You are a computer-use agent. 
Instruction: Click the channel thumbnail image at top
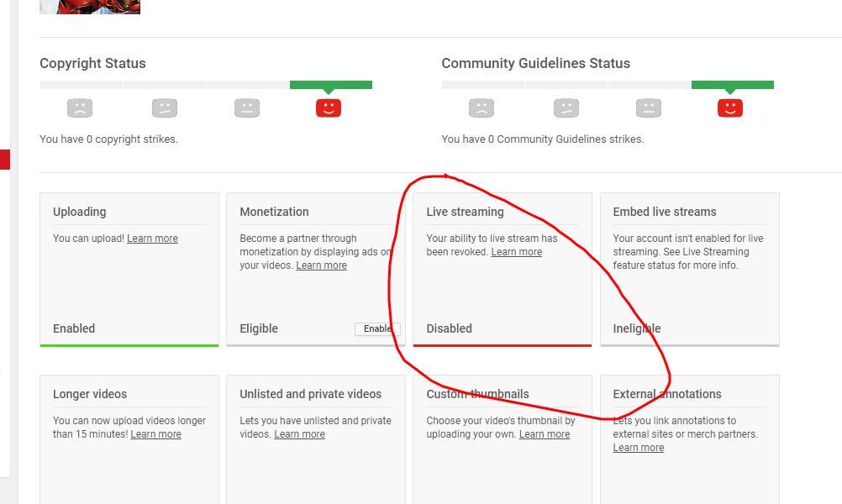click(x=90, y=7)
